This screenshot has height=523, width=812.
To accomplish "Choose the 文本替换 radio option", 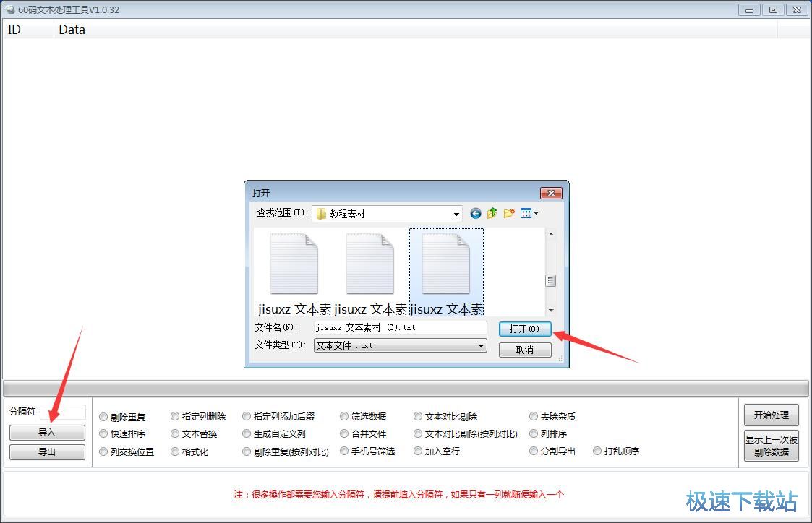I will coord(175,434).
